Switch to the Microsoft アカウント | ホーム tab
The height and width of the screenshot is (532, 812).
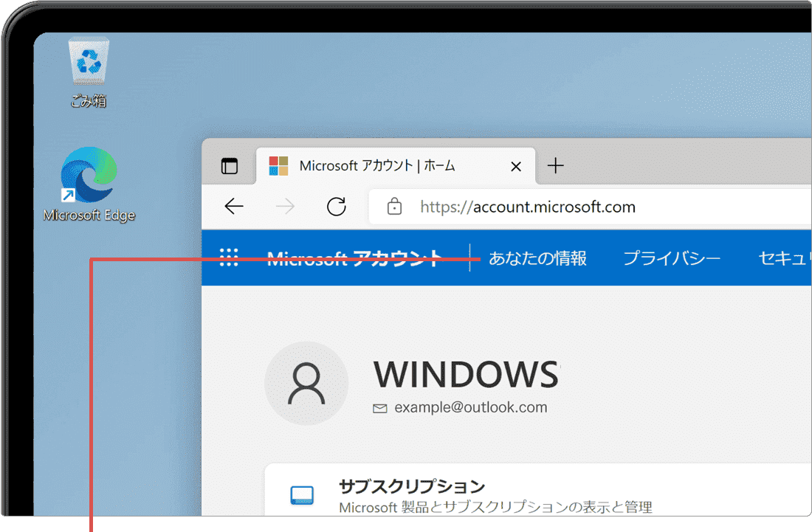click(x=376, y=165)
